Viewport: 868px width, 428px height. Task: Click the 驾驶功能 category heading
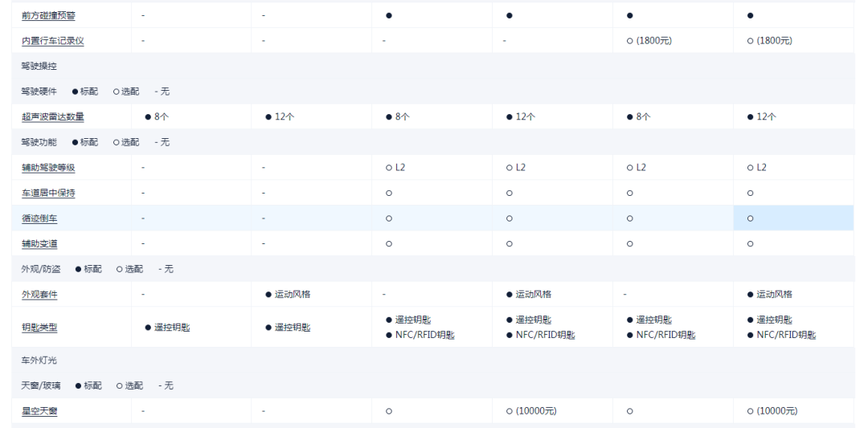pyautogui.click(x=39, y=142)
